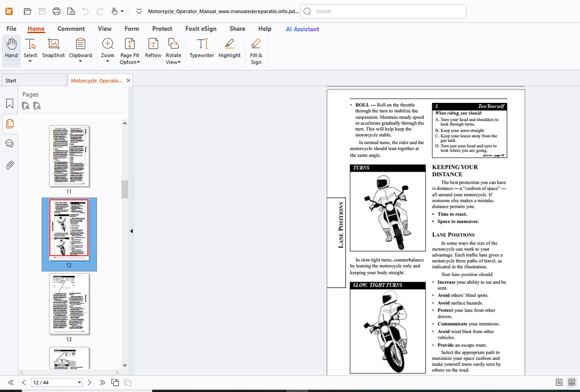Viewport: 580px width, 392px height.
Task: Select the page 13 thumbnail
Action: (69, 304)
